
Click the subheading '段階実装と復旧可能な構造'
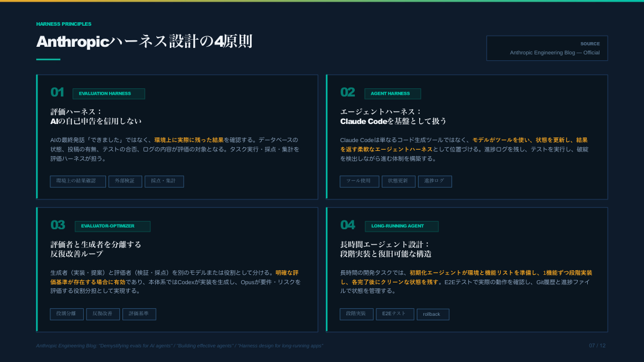(386, 254)
